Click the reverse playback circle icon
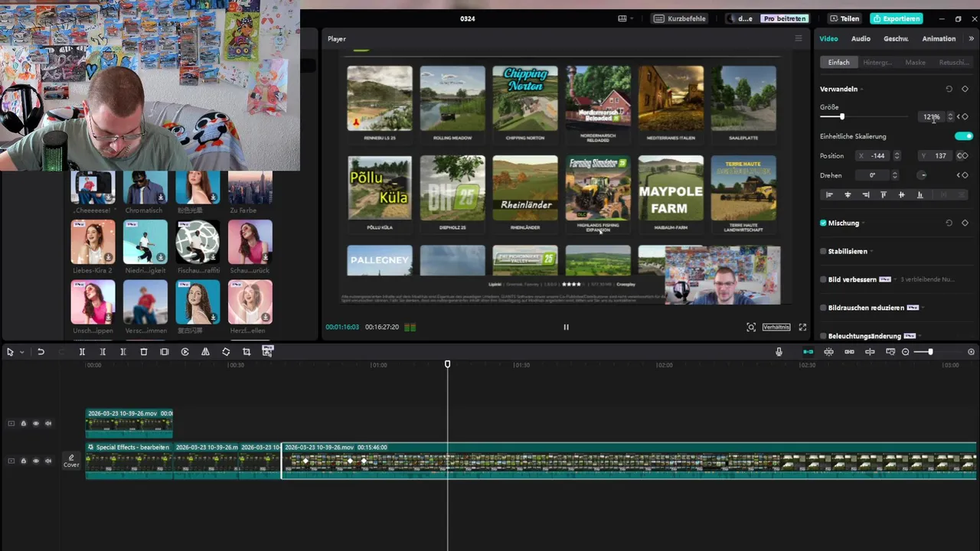 [x=185, y=352]
